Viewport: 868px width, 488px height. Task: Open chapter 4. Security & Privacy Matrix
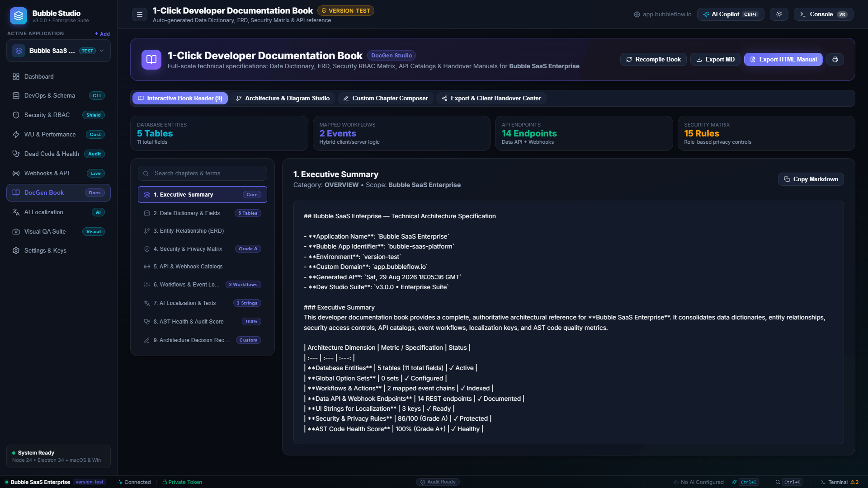click(203, 249)
